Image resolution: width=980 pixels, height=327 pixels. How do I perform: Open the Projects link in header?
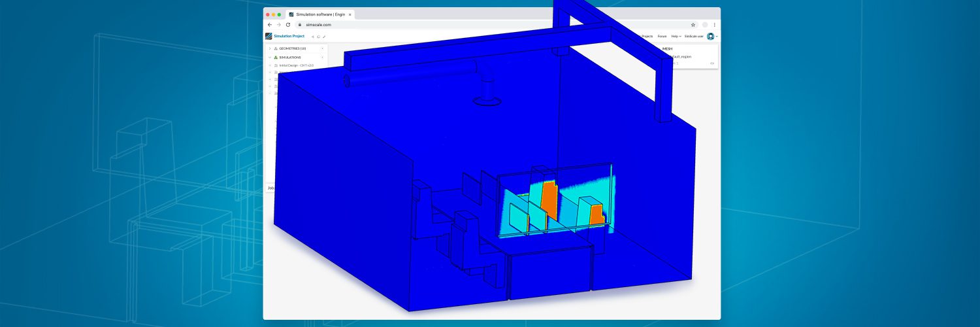click(647, 36)
